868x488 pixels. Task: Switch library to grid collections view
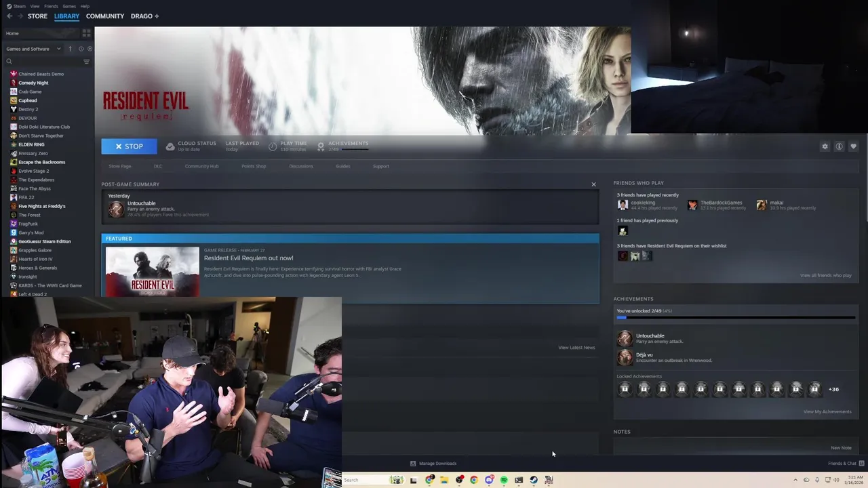click(x=86, y=33)
